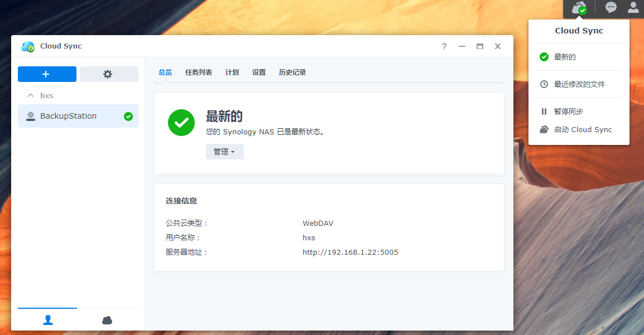Click the 用户名称 label
Screen dimensions: 644x335
click(183, 238)
